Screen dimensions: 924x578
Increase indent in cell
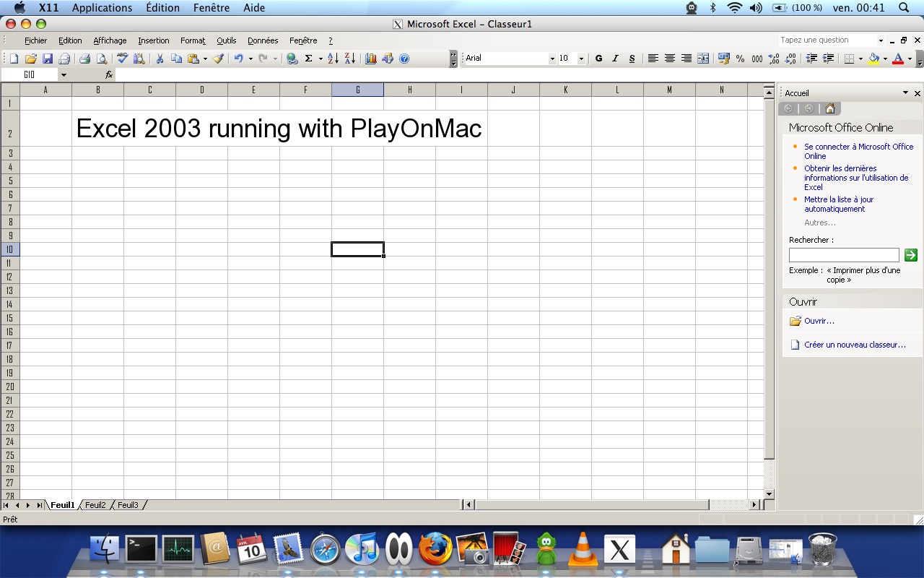tap(828, 59)
